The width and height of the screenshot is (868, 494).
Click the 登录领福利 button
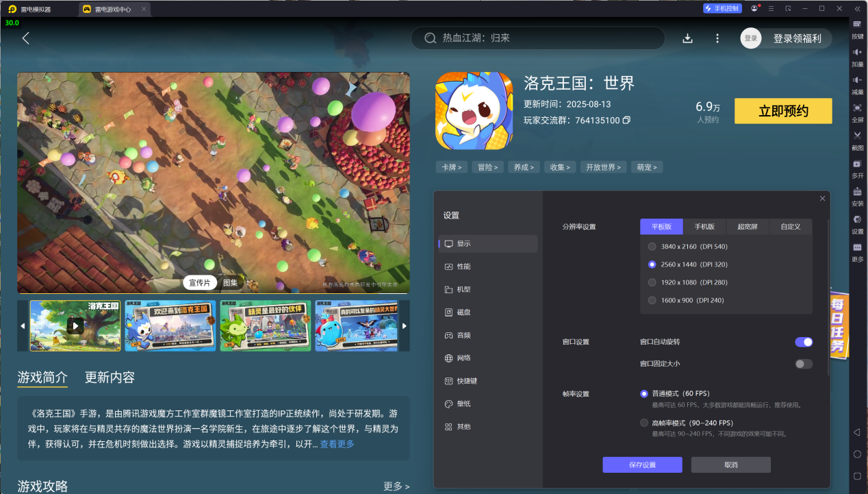click(797, 38)
